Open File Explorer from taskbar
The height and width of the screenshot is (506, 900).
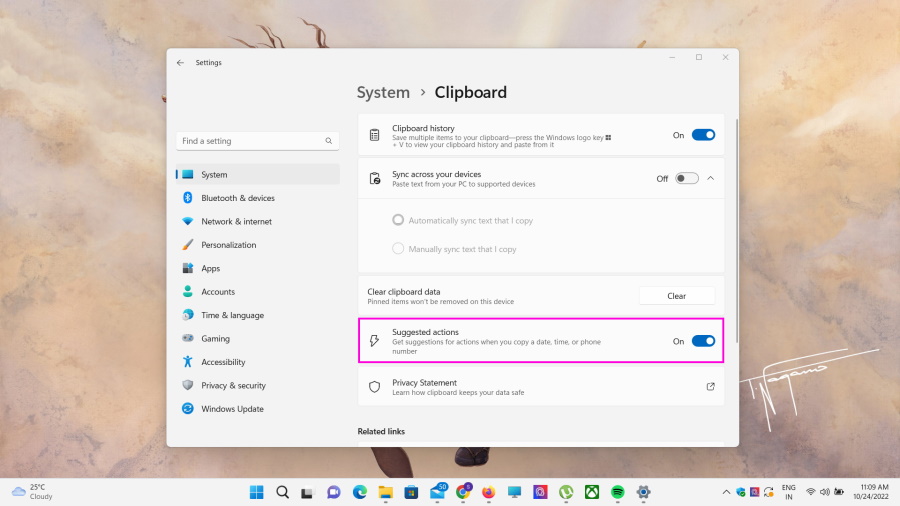pyautogui.click(x=385, y=492)
